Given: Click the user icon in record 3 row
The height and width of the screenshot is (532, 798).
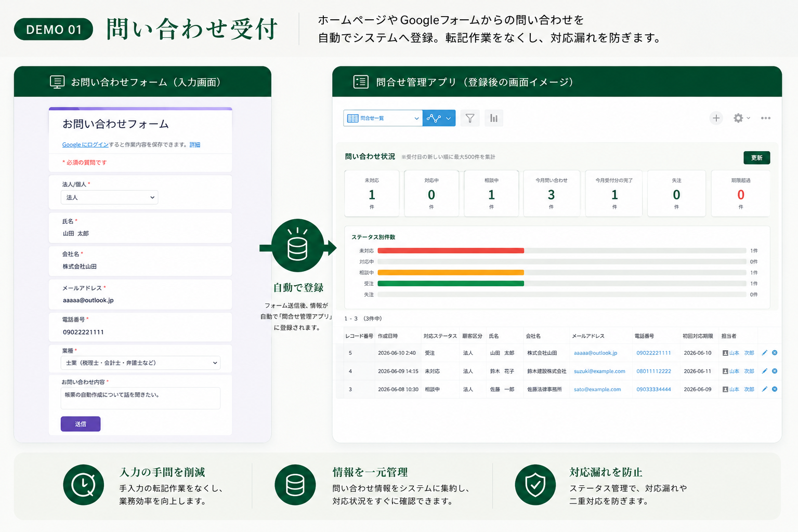Looking at the screenshot, I should [x=725, y=389].
